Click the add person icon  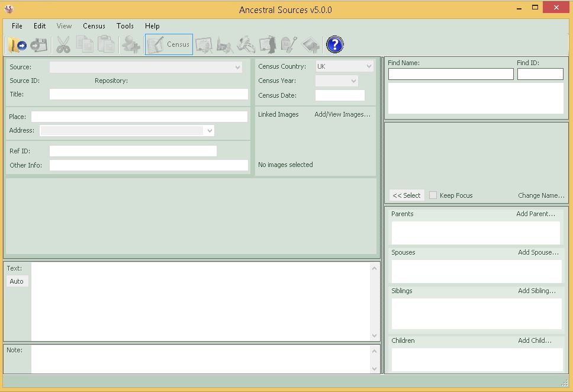[x=131, y=44]
